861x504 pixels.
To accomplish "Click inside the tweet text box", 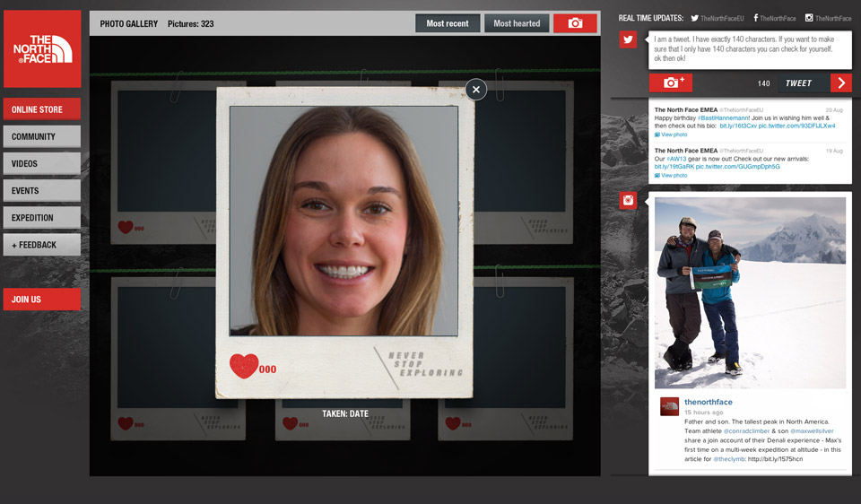I will click(x=750, y=48).
